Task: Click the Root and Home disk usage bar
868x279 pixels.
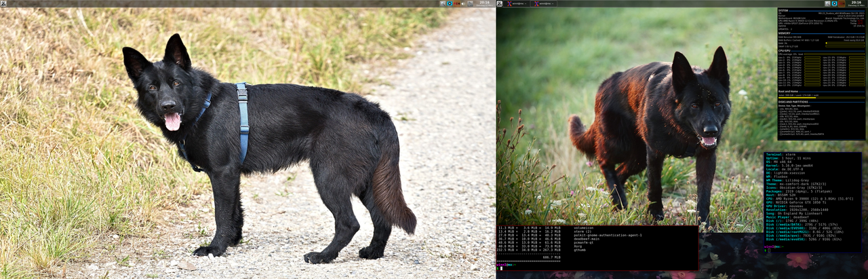Action: point(822,96)
